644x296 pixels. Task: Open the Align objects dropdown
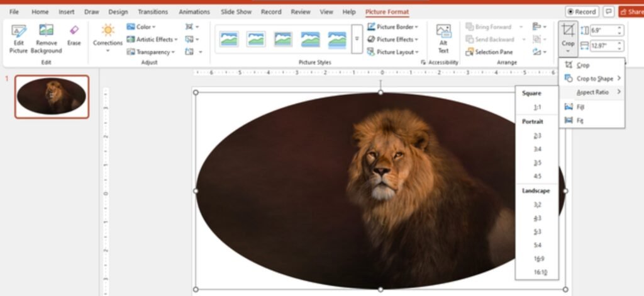[539, 26]
